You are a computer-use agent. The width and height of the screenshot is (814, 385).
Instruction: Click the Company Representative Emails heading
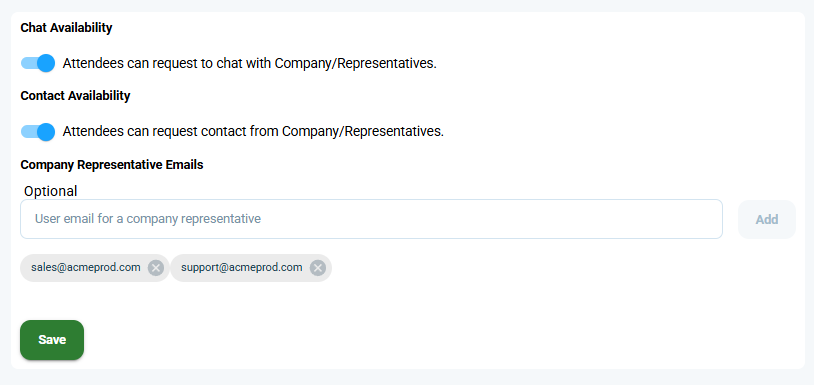(x=112, y=165)
